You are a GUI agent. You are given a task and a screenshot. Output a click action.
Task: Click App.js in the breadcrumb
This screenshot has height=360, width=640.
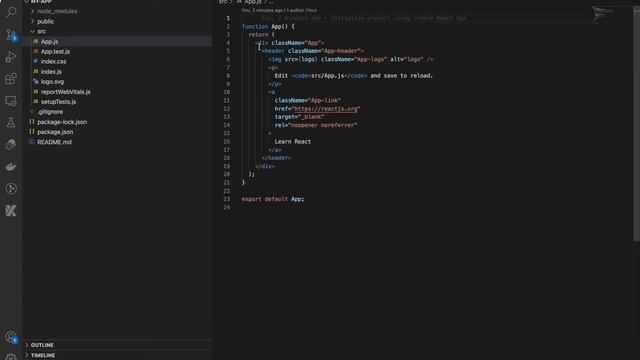[253, 2]
